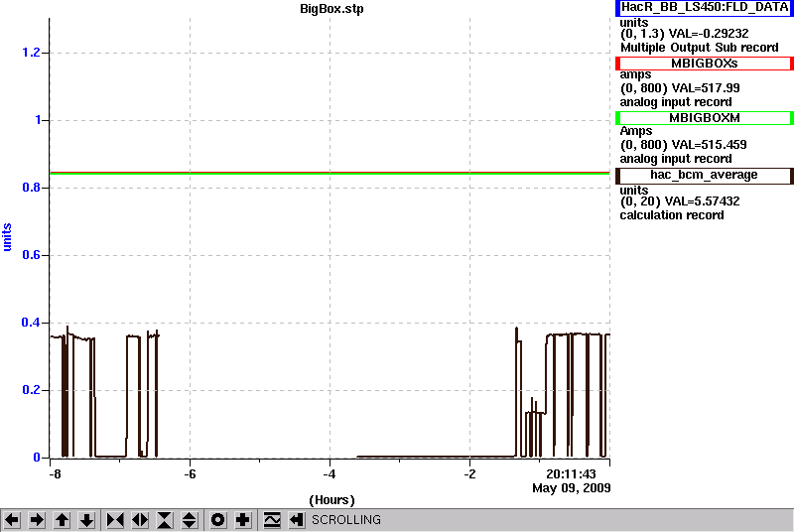Click the calculation record description
Viewport: 794px width, 532px height.
click(x=672, y=215)
